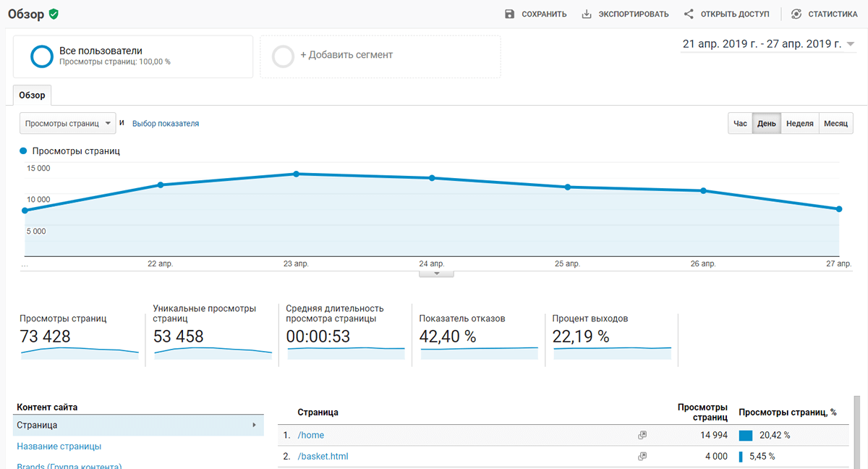The width and height of the screenshot is (868, 469).
Task: Click the Select a metric link
Action: tap(166, 124)
